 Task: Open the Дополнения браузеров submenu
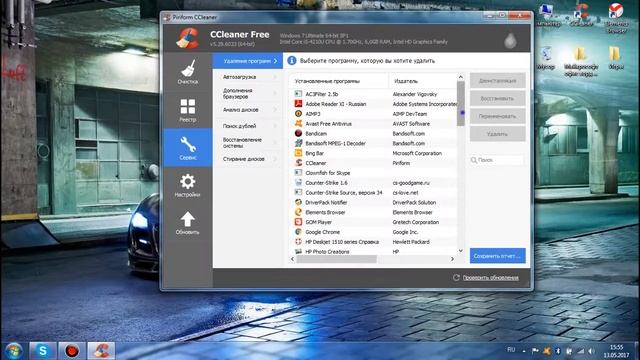[248, 93]
